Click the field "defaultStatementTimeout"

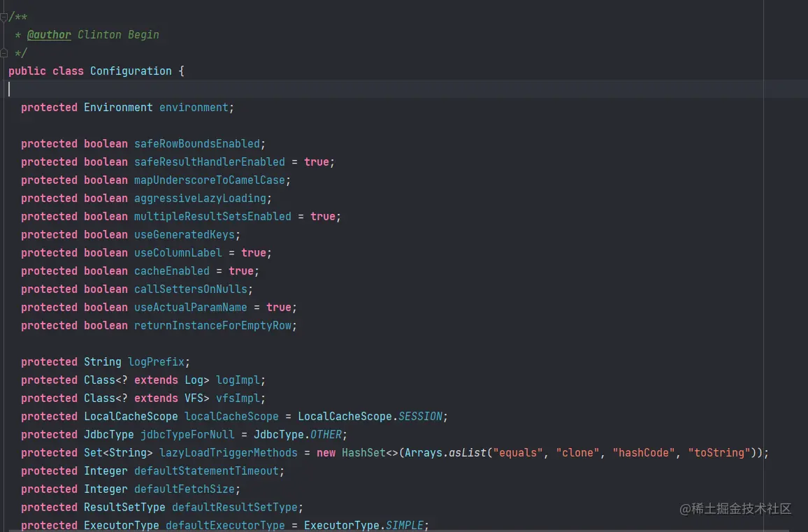[207, 470]
